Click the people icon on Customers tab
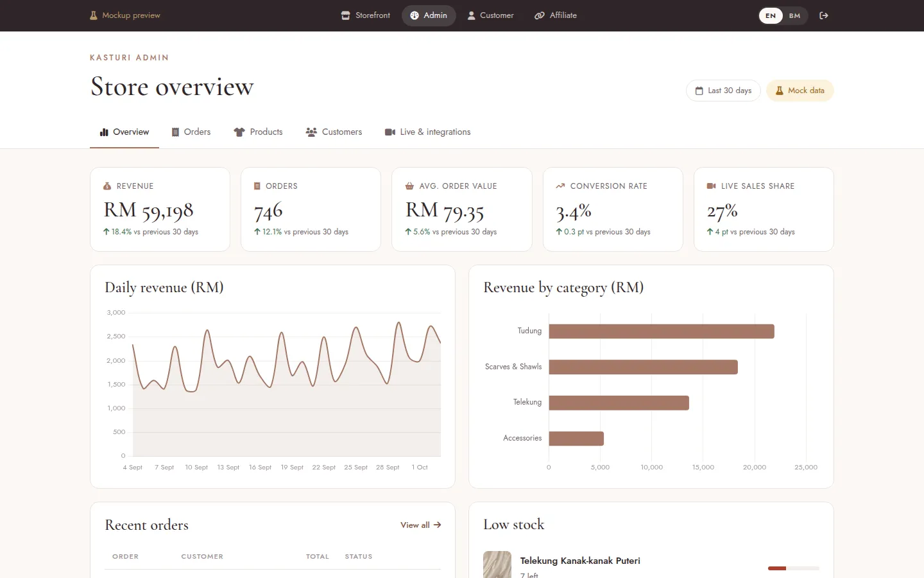Viewport: 924px width, 578px height. [311, 132]
